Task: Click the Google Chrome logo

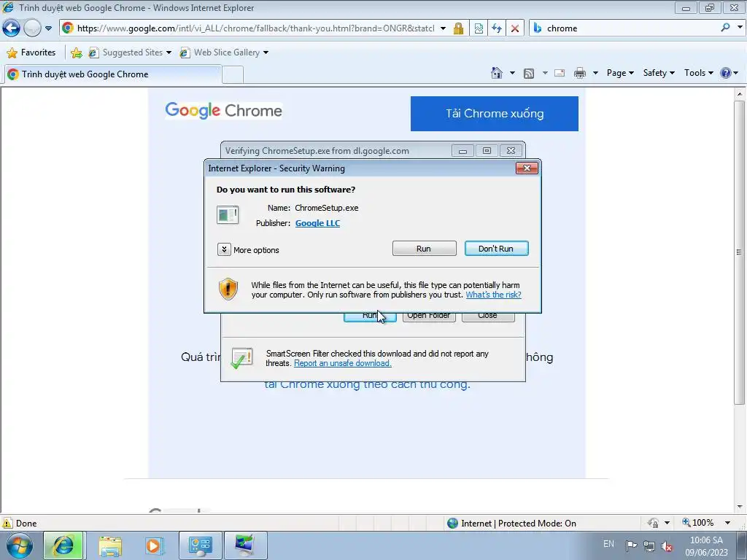Action: click(223, 111)
